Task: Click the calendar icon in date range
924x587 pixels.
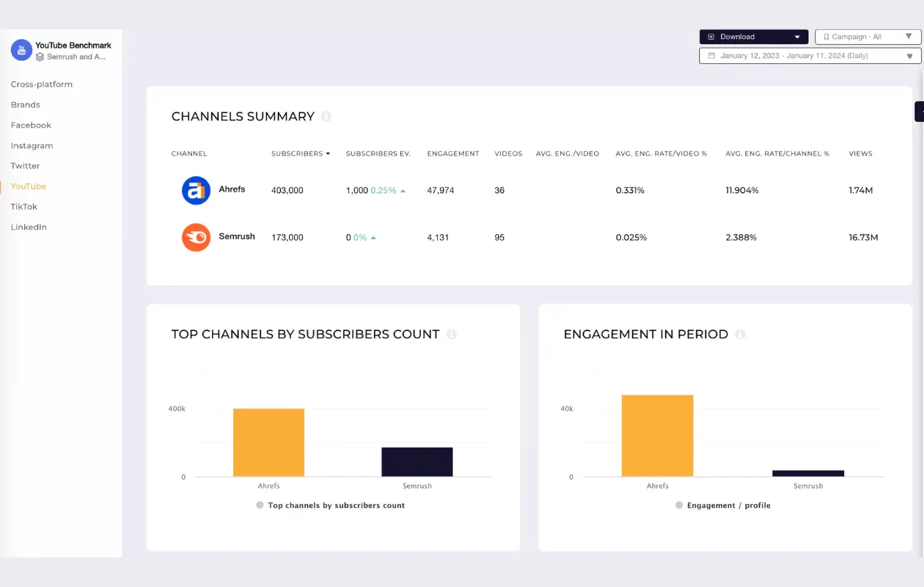Action: [x=711, y=56]
